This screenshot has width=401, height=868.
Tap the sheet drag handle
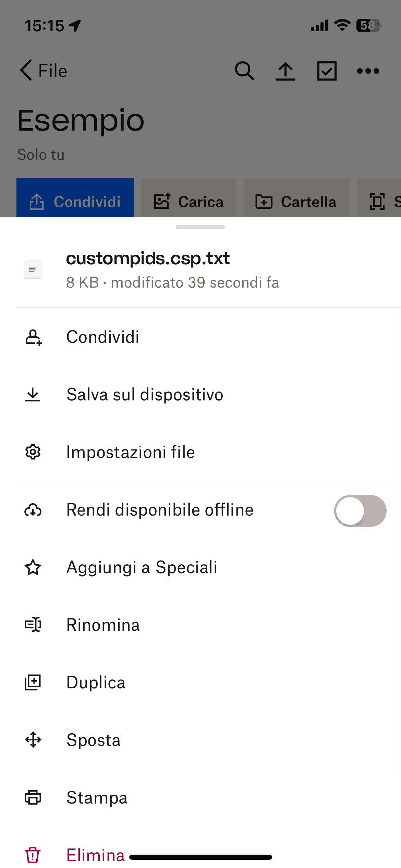[x=200, y=227]
